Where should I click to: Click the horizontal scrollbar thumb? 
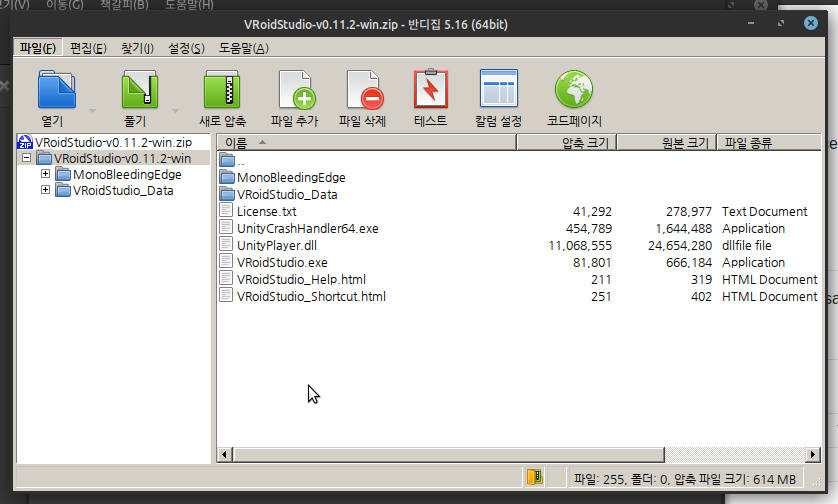point(448,454)
